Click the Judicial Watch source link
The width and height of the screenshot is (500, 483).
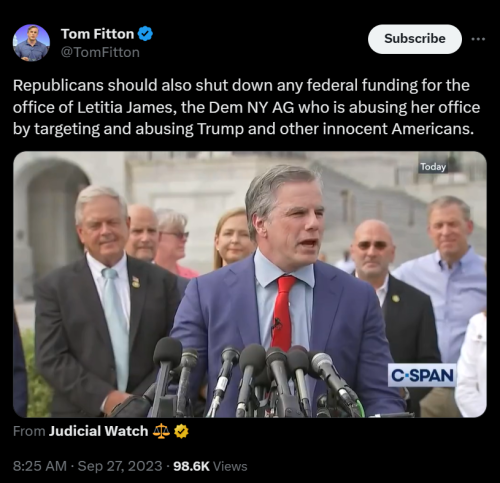point(98,431)
